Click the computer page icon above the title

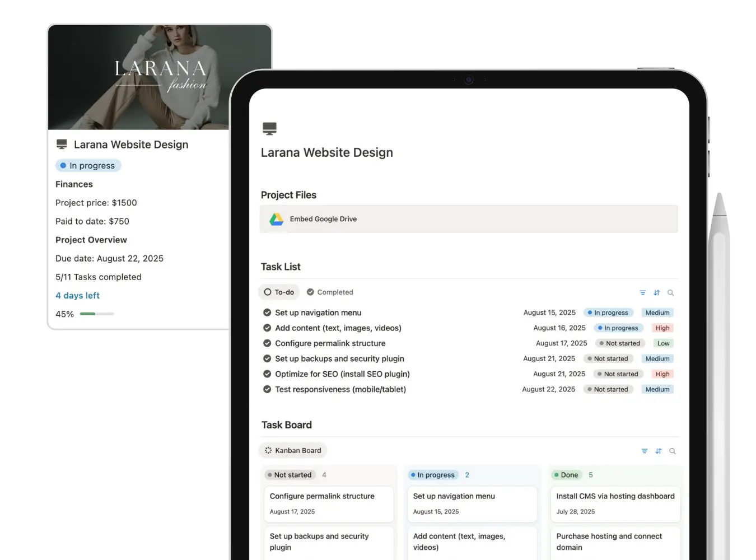[x=269, y=129]
